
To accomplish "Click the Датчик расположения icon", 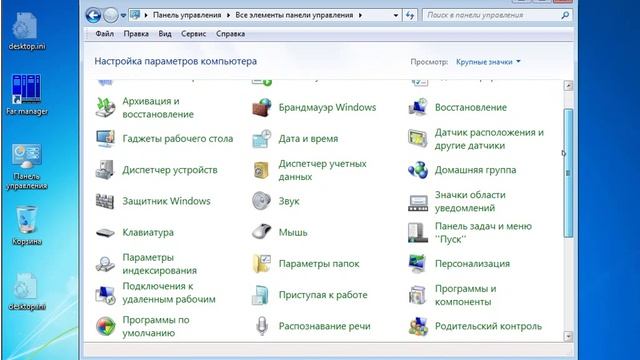I will click(418, 139).
